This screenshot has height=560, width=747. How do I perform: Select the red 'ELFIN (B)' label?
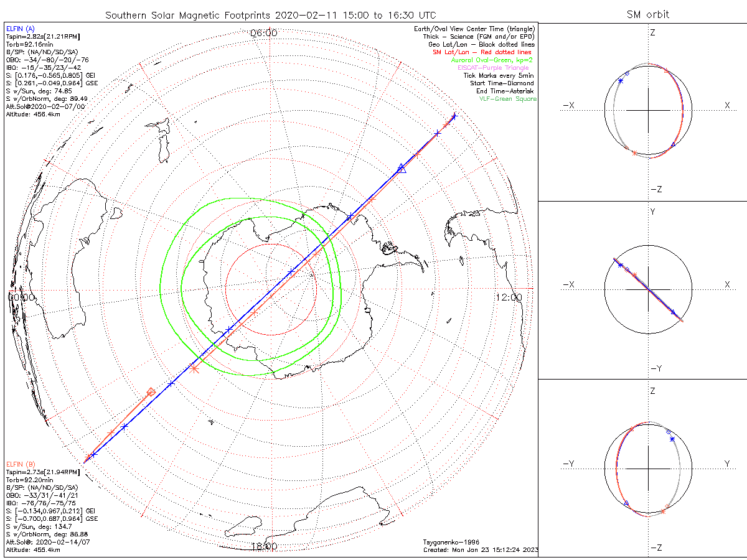(19, 465)
